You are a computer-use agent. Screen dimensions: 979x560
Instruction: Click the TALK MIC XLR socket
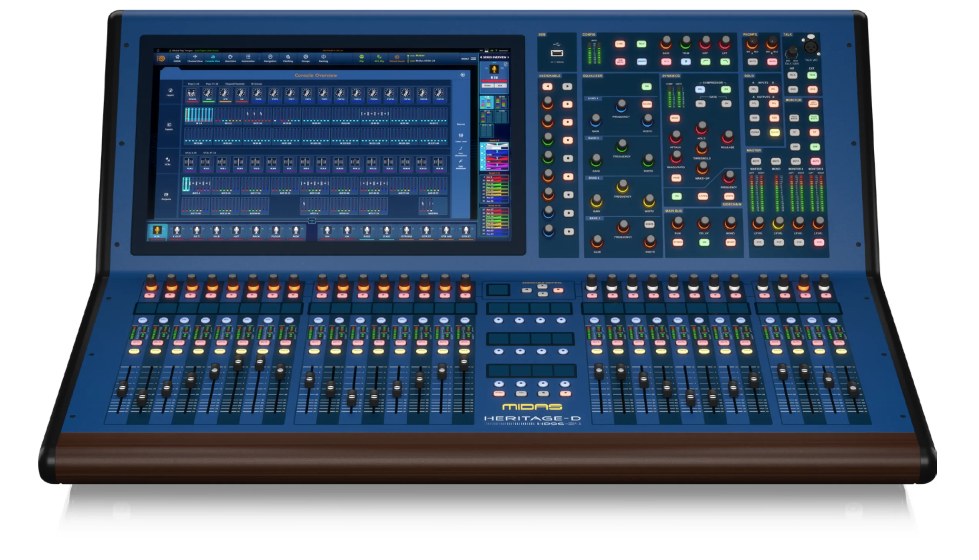[x=811, y=47]
